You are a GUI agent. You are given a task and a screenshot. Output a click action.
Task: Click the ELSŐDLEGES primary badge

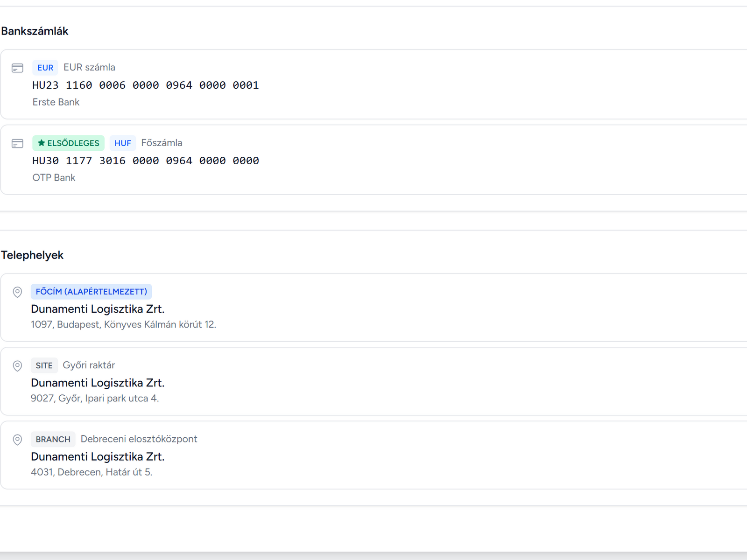point(69,143)
